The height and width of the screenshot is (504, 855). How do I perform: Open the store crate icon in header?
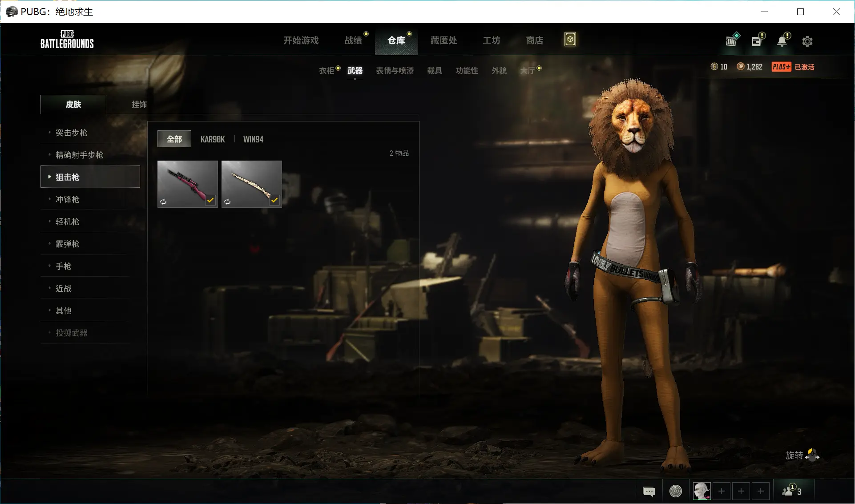(731, 40)
